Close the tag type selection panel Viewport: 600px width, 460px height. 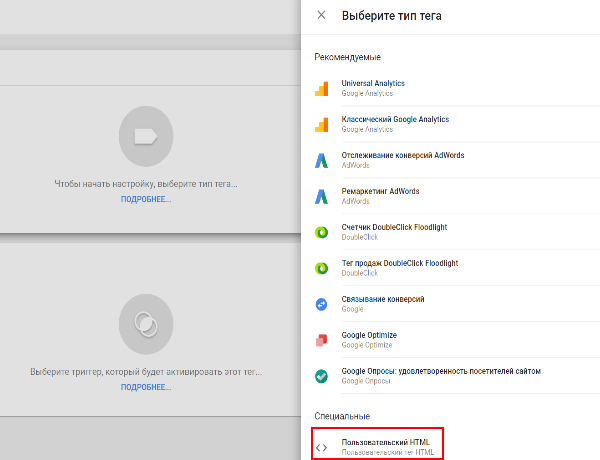click(321, 15)
